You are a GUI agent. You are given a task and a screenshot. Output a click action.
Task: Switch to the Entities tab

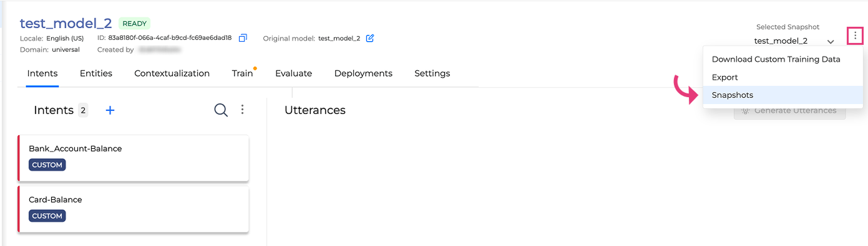point(96,73)
